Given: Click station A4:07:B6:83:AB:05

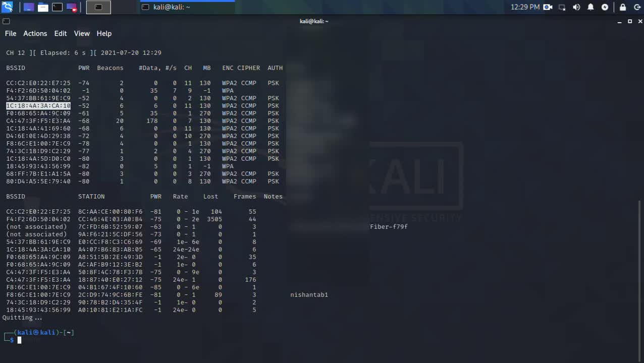Looking at the screenshot, I should (x=111, y=250).
